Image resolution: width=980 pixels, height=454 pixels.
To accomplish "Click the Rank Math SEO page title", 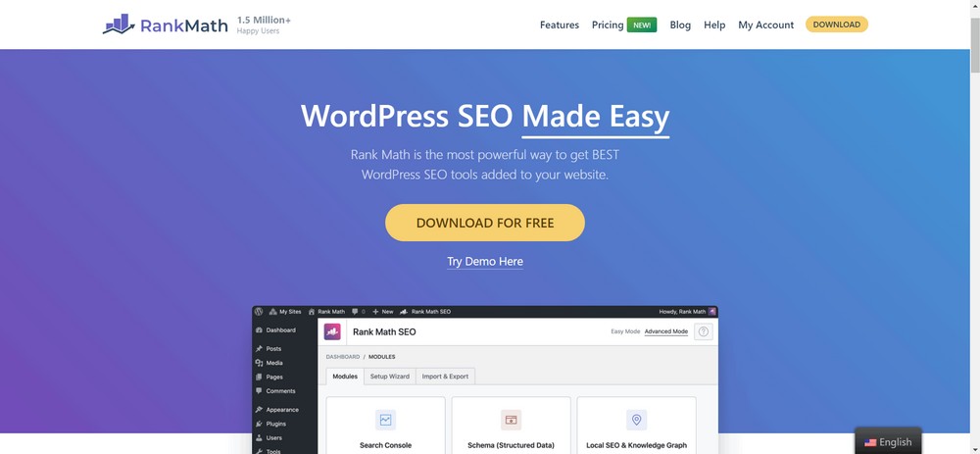I will point(384,332).
